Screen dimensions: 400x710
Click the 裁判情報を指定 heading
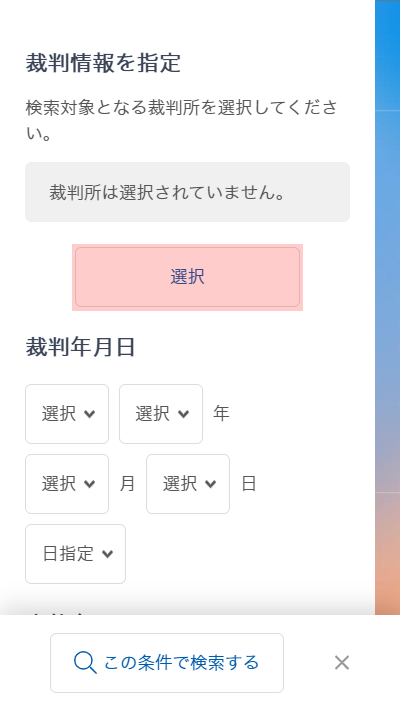[103, 63]
